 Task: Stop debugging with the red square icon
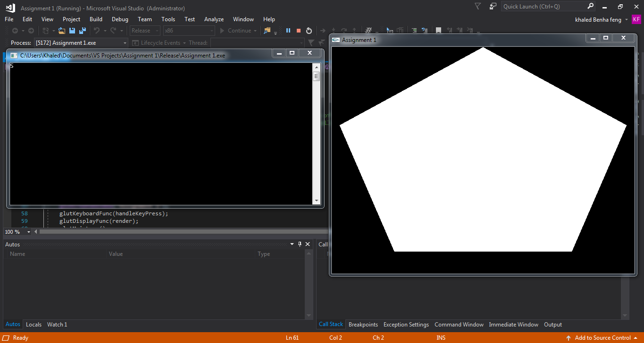coord(299,31)
